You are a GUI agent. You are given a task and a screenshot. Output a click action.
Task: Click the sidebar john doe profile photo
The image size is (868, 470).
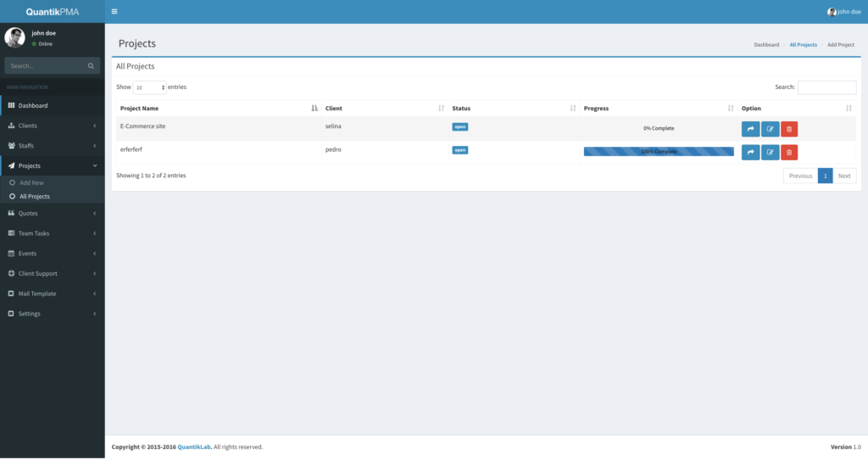pyautogui.click(x=15, y=37)
